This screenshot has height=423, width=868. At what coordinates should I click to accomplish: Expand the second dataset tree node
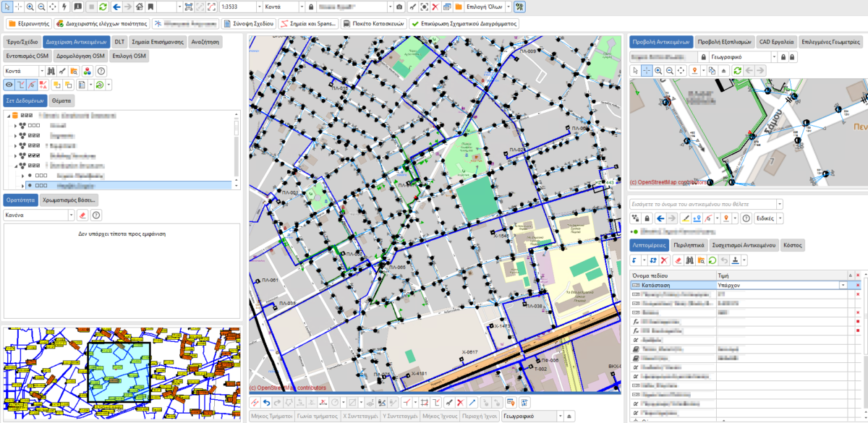[15, 135]
